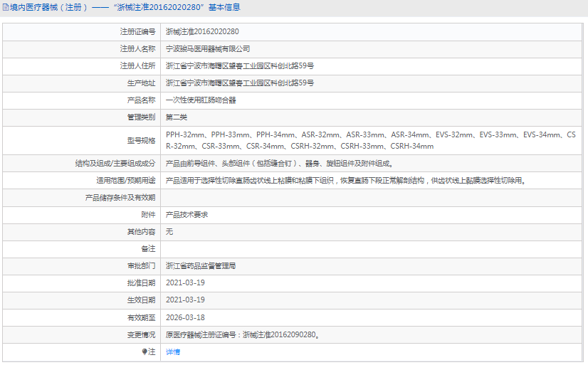The height and width of the screenshot is (365, 588).
Task: Click the 无 value in 其他内容 row
Action: point(169,232)
